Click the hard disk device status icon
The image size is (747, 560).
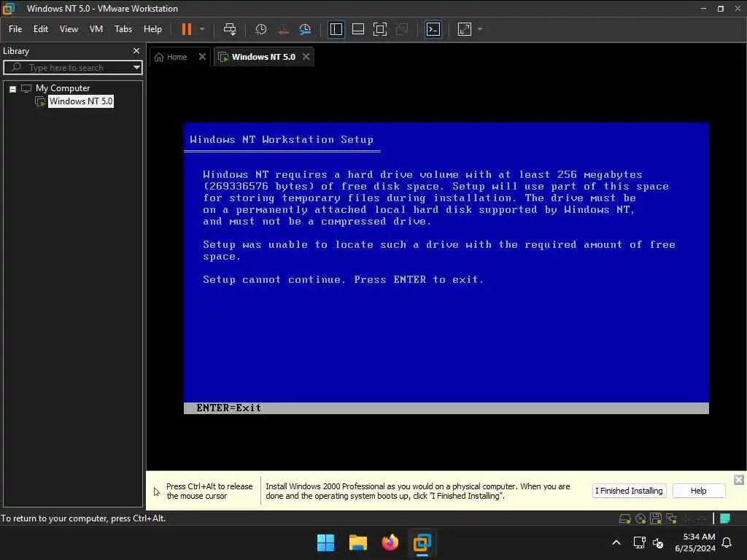[x=624, y=518]
